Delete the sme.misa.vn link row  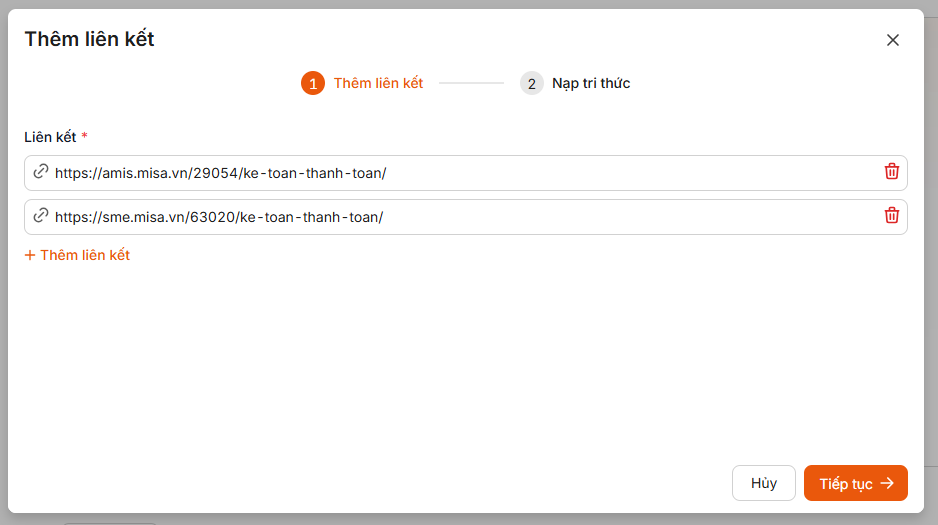pos(891,215)
